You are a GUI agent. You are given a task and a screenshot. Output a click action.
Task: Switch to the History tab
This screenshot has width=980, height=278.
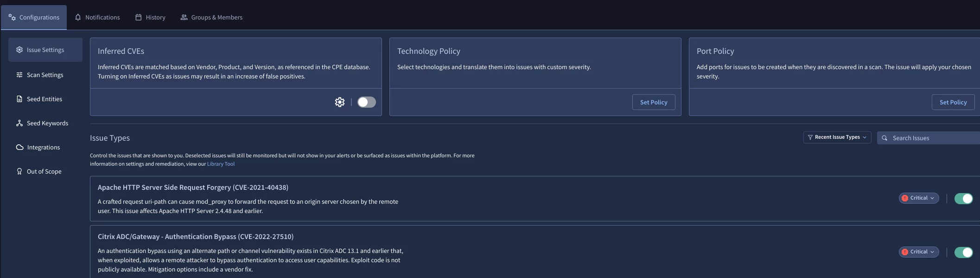pos(150,17)
